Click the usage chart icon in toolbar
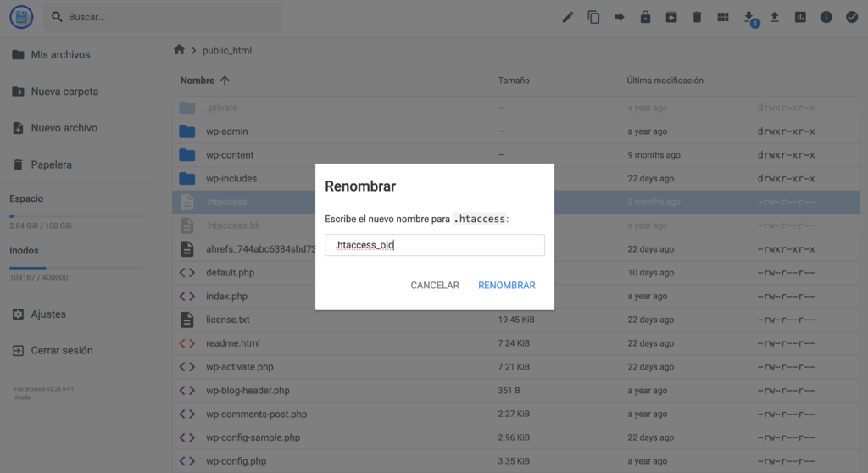Screen dimensions: 868x473 tap(800, 17)
